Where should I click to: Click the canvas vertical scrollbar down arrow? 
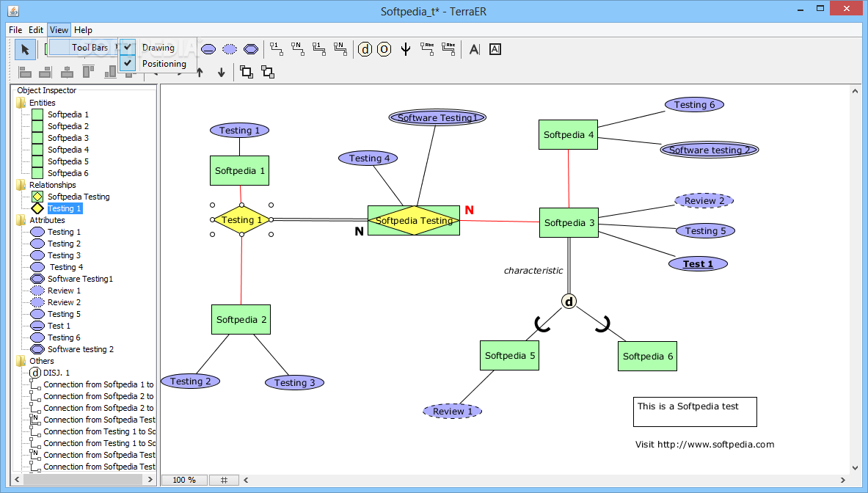click(856, 467)
